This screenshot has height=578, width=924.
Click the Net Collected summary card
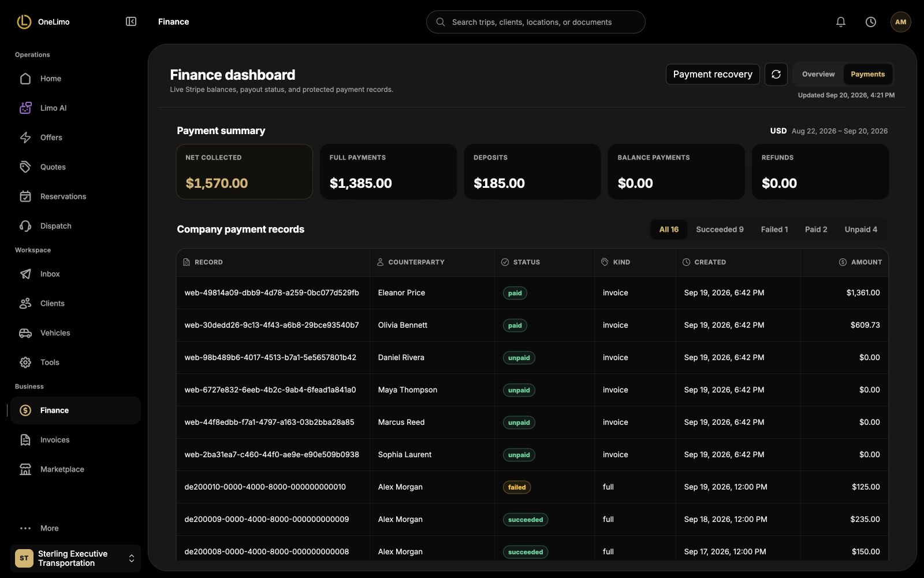pyautogui.click(x=244, y=172)
